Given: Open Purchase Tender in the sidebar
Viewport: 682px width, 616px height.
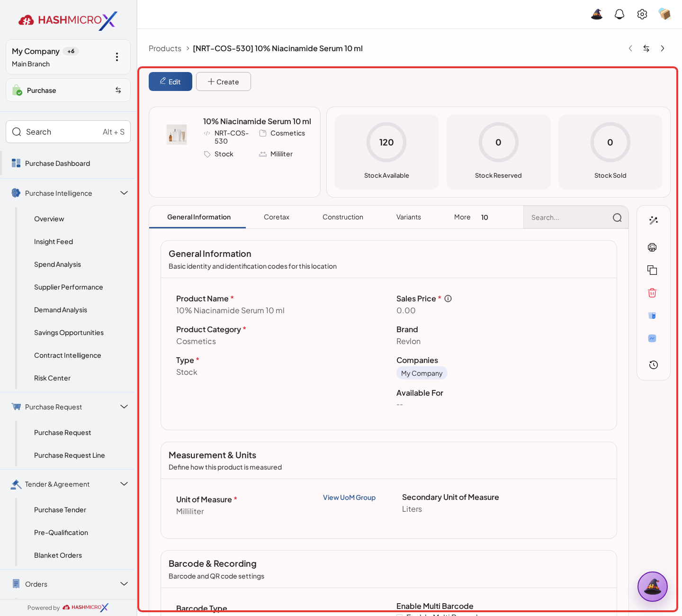Looking at the screenshot, I should tap(60, 510).
